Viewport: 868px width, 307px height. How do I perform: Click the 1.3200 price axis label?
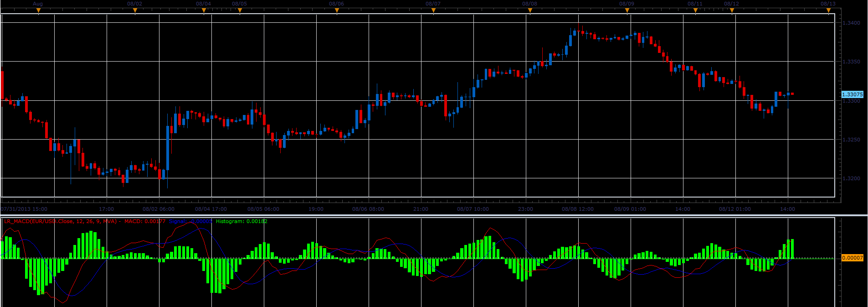point(852,178)
